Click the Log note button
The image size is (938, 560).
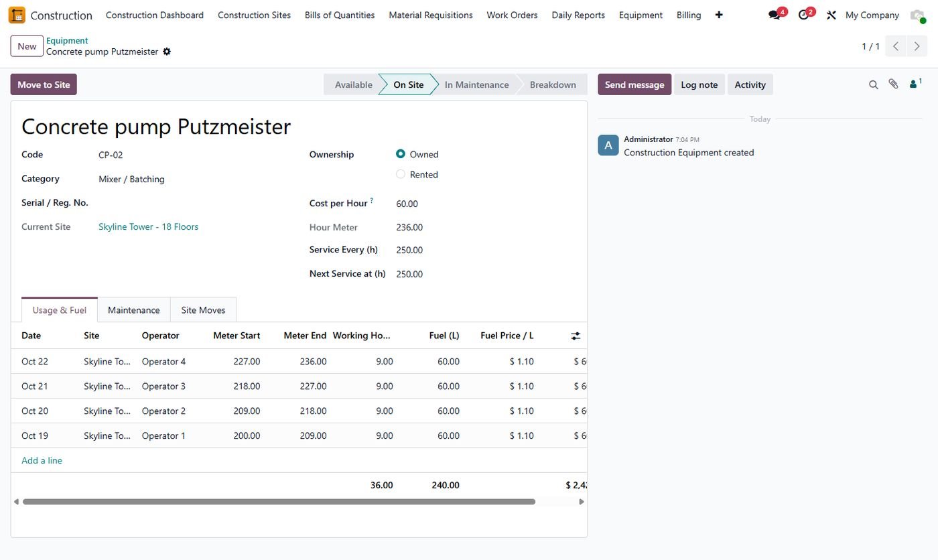[699, 84]
